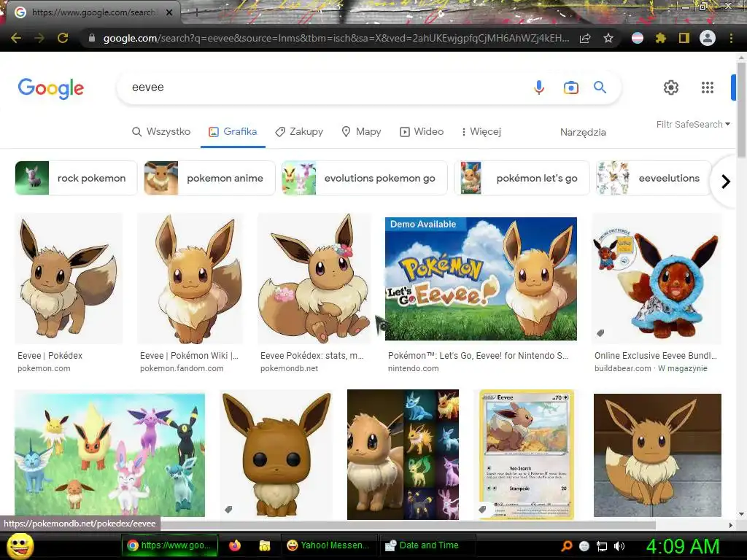
Task: Reload the page with the refresh icon
Action: pos(63,38)
